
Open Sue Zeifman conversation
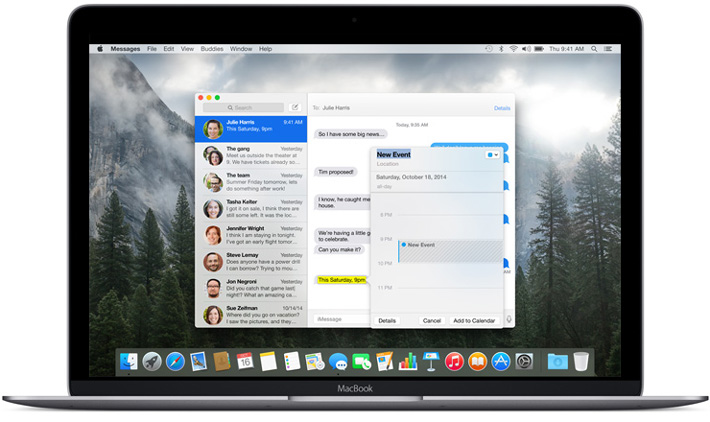251,314
